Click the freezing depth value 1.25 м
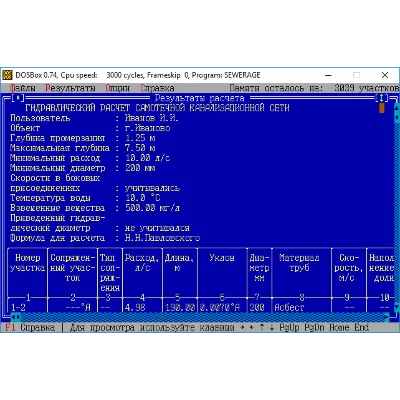 (140, 138)
